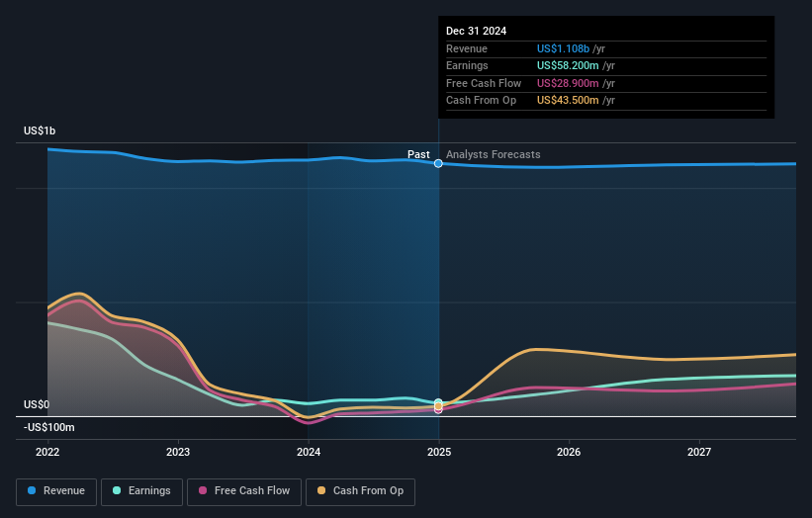Click the Cash From Op label in tooltip
This screenshot has width=812, height=518.
pyautogui.click(x=481, y=101)
